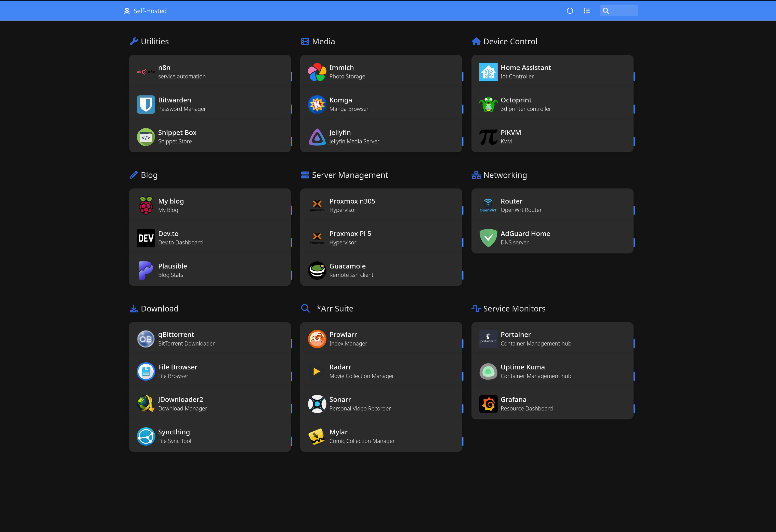The image size is (776, 532).
Task: Click the qBittorrent round icon
Action: click(x=146, y=339)
